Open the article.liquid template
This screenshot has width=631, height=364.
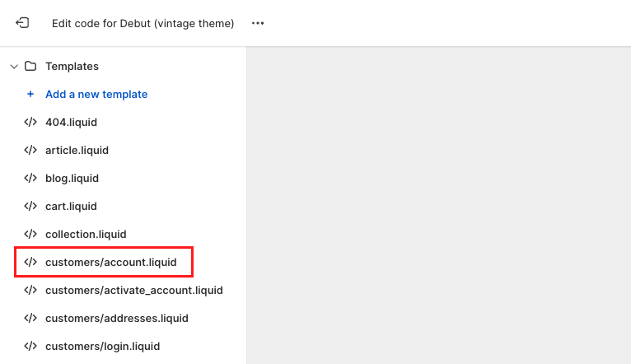click(77, 150)
